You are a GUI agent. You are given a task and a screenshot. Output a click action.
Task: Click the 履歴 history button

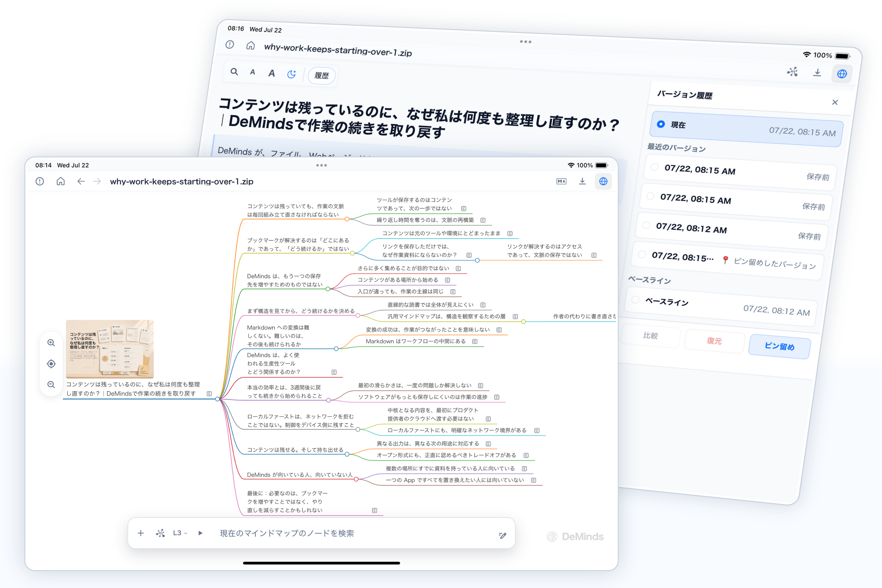321,76
